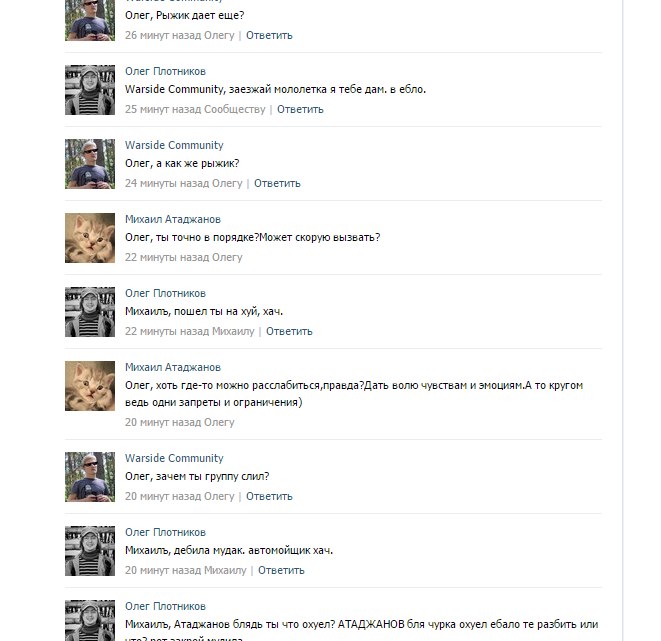
Task: Reply to the 'Рыжик дает еще?' comment
Action: coord(269,35)
